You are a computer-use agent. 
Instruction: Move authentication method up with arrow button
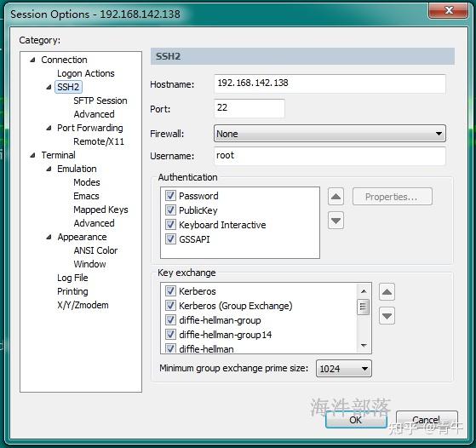(335, 197)
